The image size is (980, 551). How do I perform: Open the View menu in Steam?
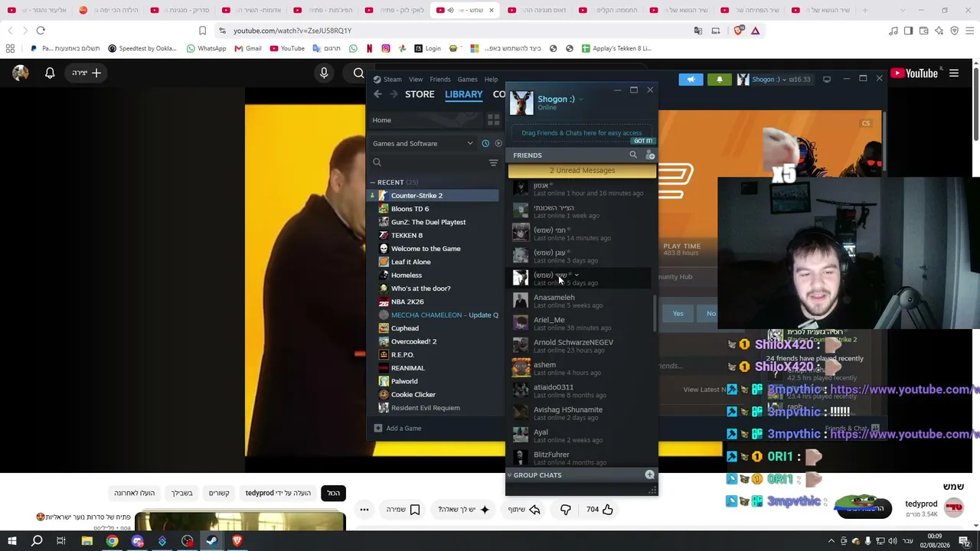tap(416, 79)
